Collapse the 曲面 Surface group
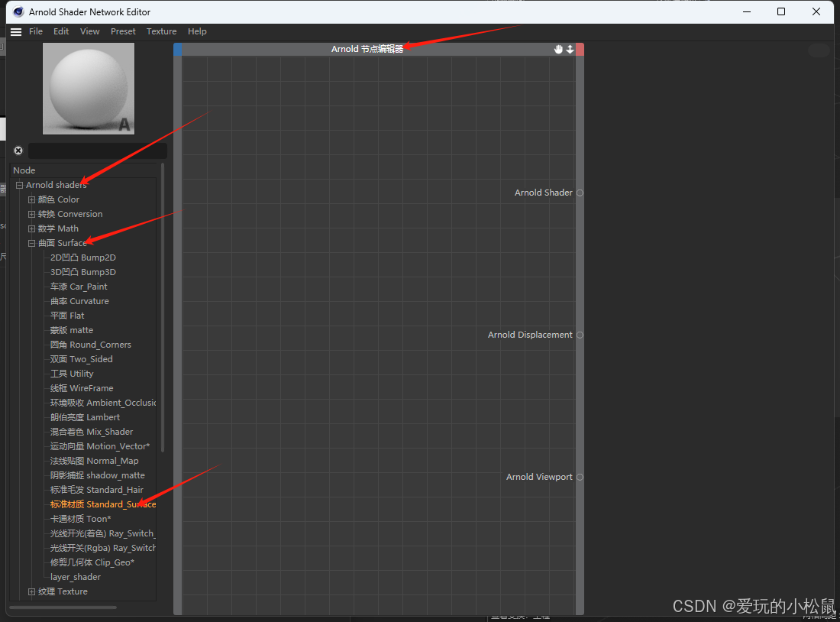Viewport: 840px width, 622px height. (31, 243)
